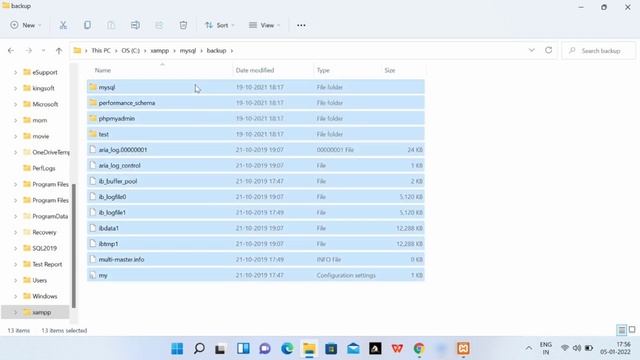Open the View layout dropdown
This screenshot has width=640, height=360.
click(264, 25)
